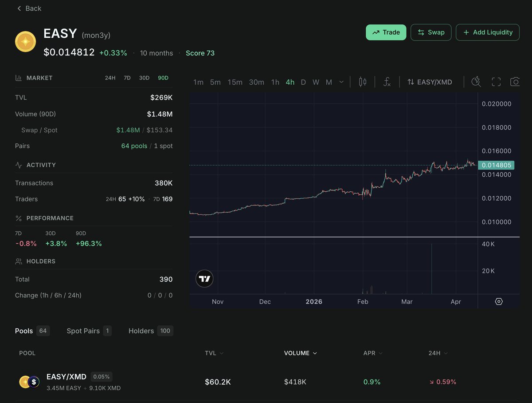Screen dimensions: 532x403
Task: Click the 30D performance +3.8%
Action: click(x=56, y=244)
